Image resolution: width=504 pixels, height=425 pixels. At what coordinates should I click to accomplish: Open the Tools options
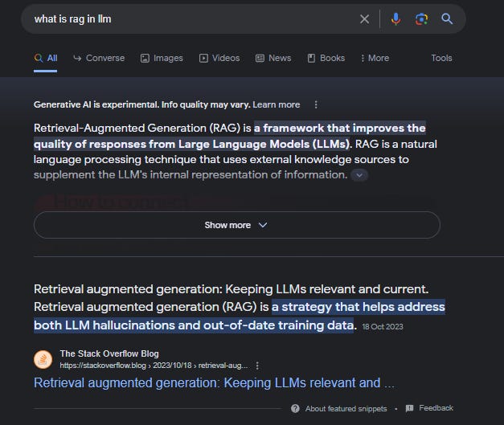[441, 58]
